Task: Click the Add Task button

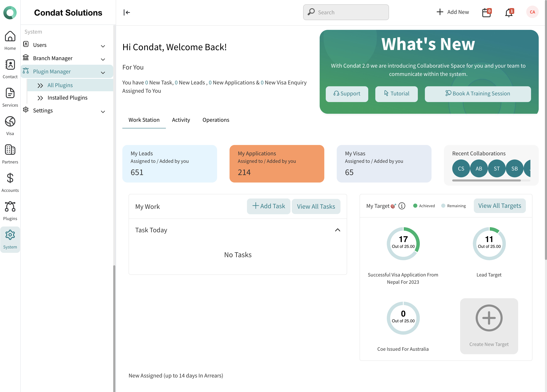Action: click(269, 206)
